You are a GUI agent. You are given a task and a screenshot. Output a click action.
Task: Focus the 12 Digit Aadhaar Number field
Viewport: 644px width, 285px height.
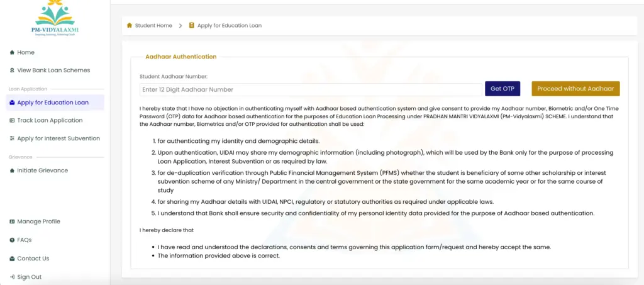(311, 89)
